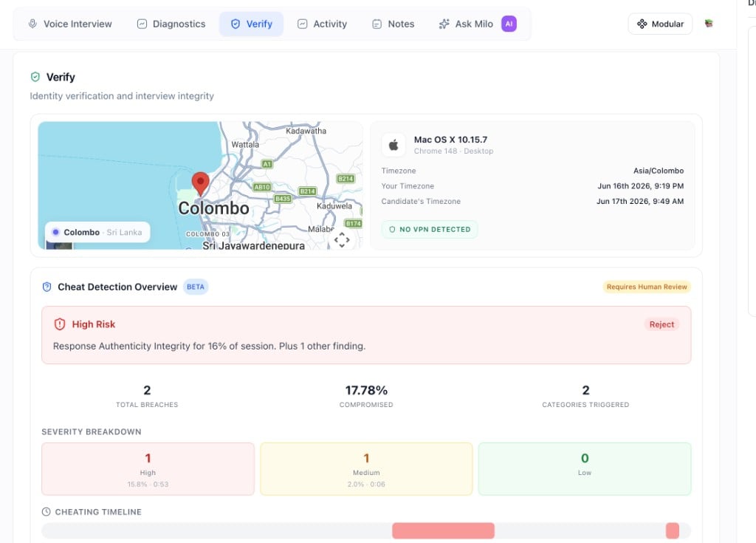
Task: Select the Verify tab
Action: [x=251, y=24]
